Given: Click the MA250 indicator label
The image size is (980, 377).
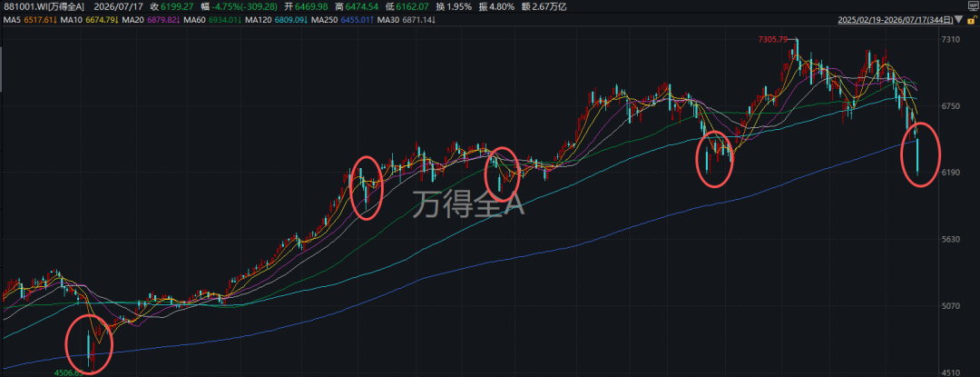Looking at the screenshot, I should [323, 21].
